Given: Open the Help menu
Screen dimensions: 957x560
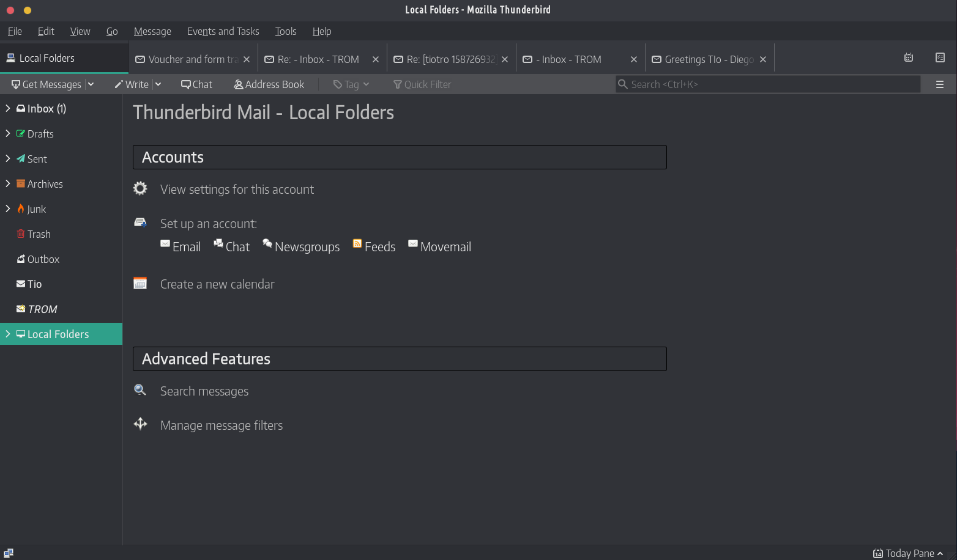Looking at the screenshot, I should coord(322,31).
